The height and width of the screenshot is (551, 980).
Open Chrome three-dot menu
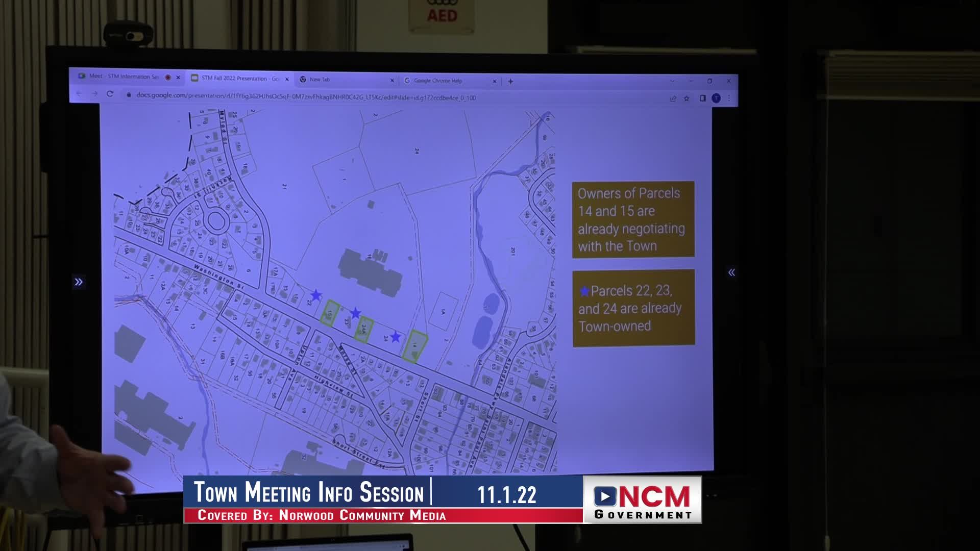729,98
